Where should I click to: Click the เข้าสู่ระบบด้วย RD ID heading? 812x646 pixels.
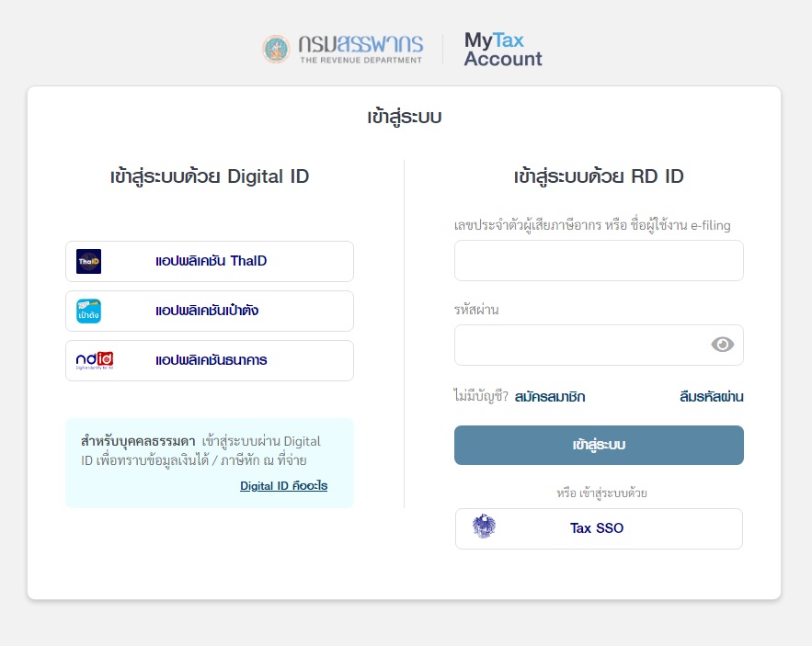599,176
